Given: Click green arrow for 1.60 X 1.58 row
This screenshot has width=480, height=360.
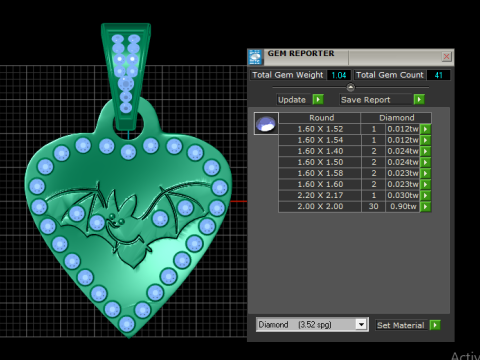Looking at the screenshot, I should click(426, 173).
